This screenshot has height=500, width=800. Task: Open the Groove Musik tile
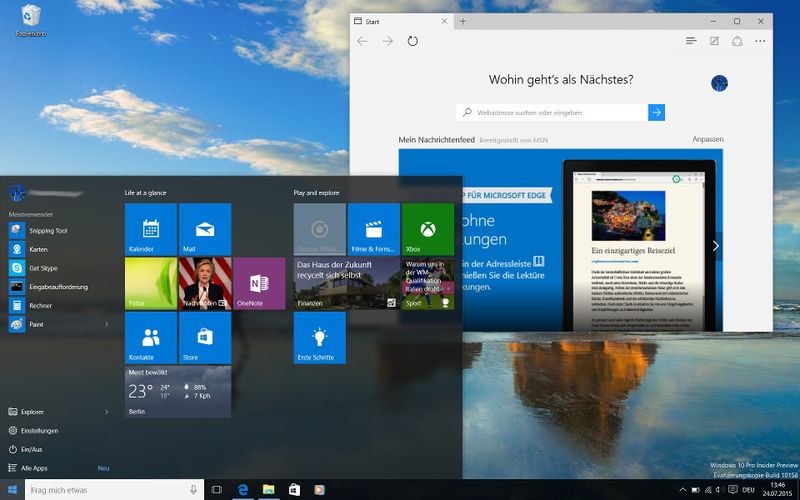(x=319, y=229)
